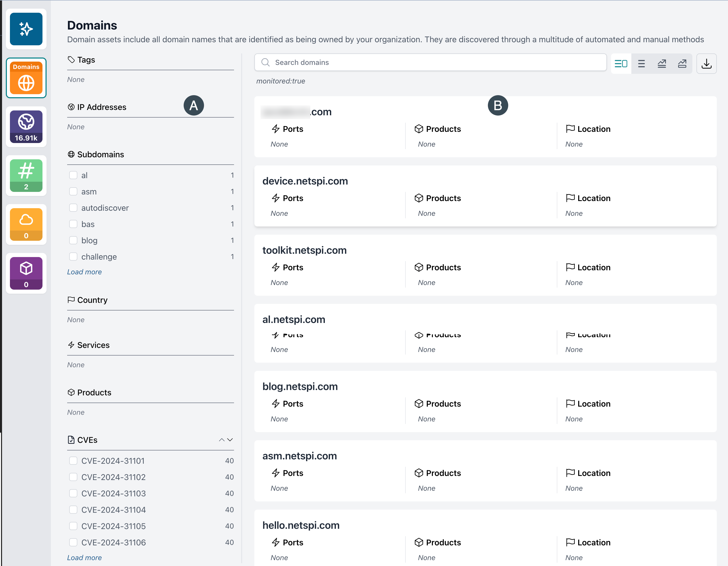Screen dimensions: 728x566
Task: Download the domains export
Action: 706,63
